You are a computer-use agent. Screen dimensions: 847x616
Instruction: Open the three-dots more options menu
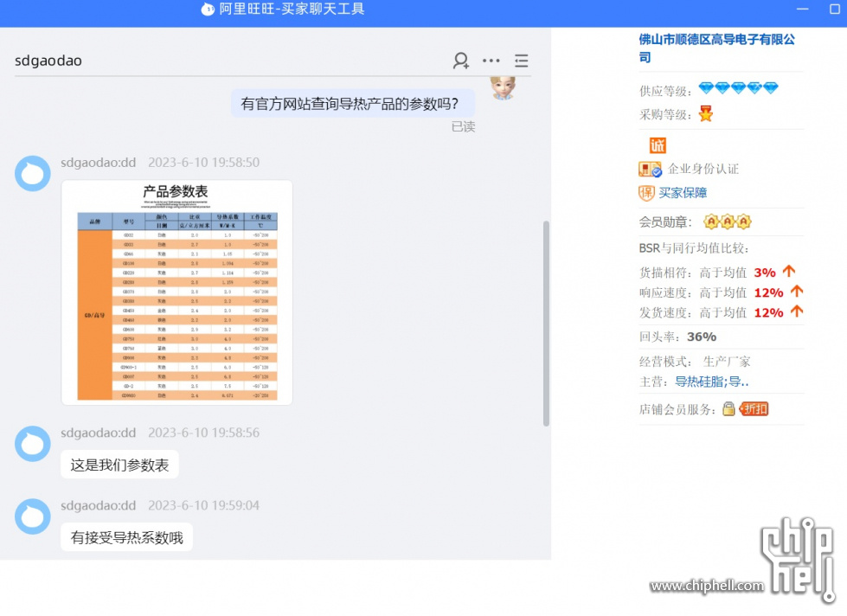[x=491, y=61]
